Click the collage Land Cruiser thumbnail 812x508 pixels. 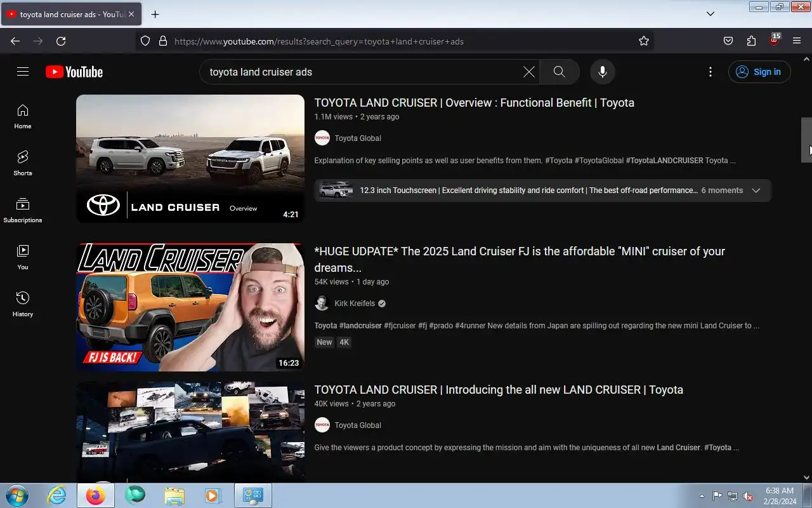point(190,432)
